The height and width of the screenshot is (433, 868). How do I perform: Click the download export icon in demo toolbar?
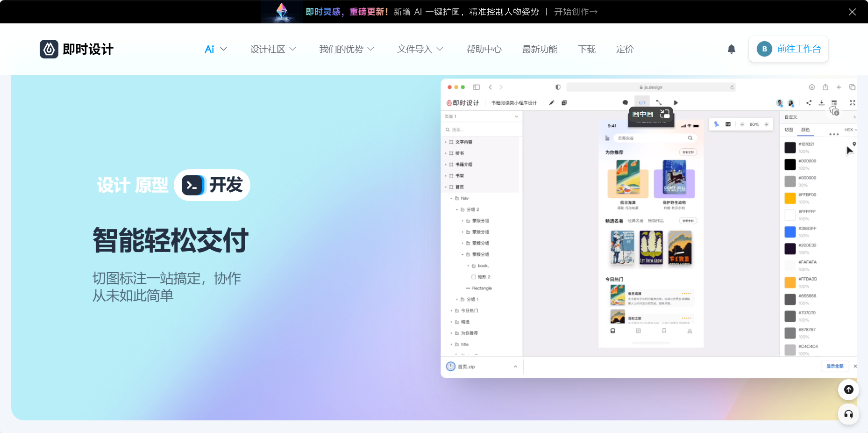click(x=821, y=102)
